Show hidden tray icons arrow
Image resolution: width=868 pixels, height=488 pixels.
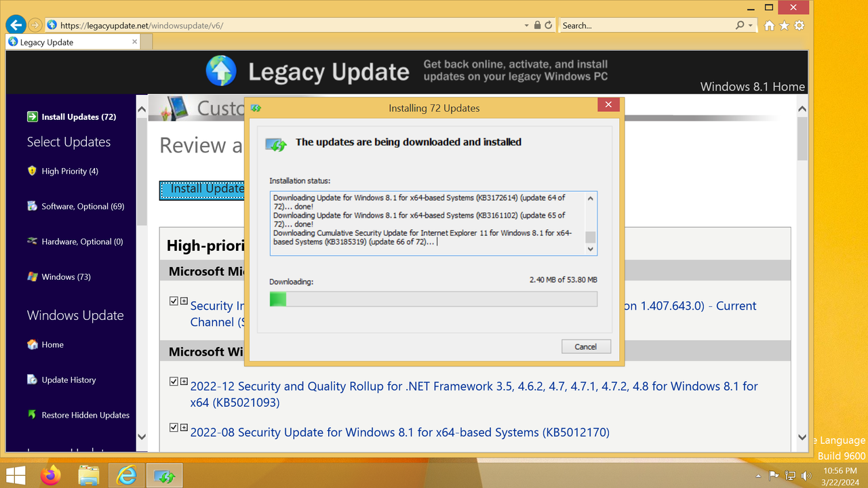point(759,476)
